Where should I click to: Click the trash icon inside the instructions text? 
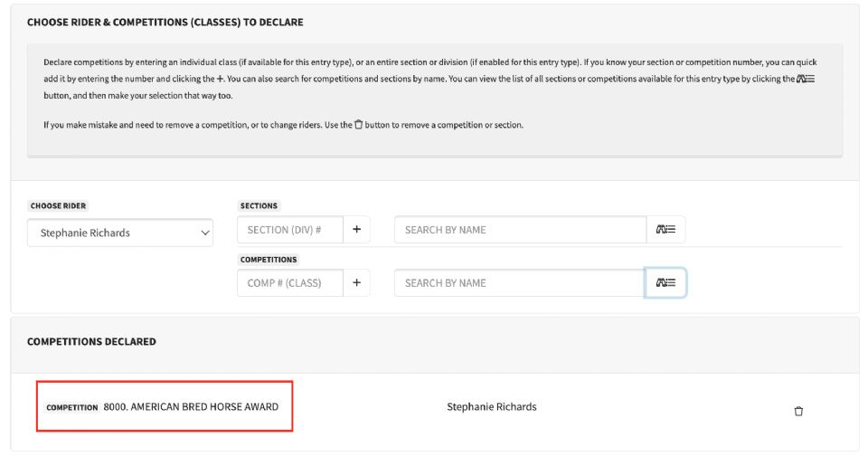coord(358,125)
